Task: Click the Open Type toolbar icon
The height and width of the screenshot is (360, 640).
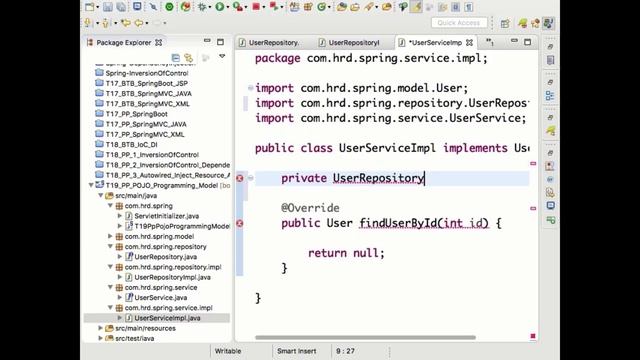Action: (x=342, y=7)
